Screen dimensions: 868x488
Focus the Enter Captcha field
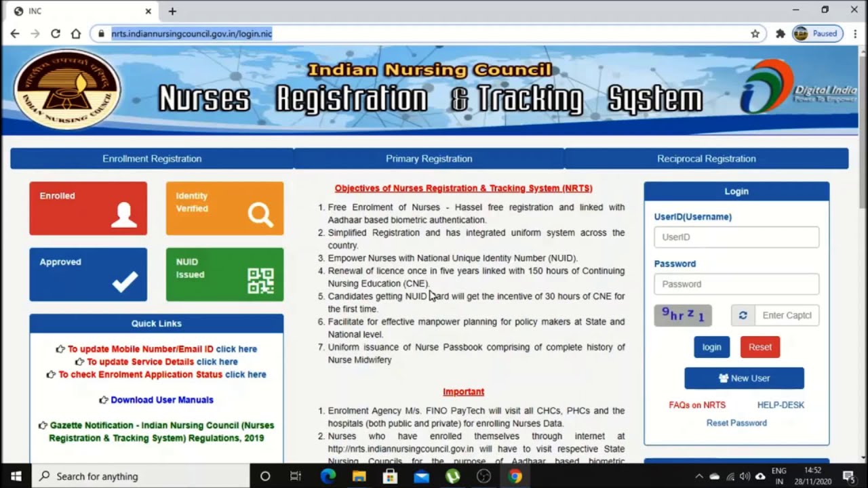click(787, 315)
